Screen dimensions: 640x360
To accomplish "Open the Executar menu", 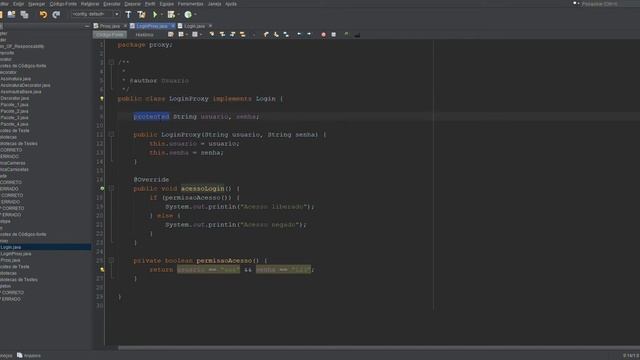I will pos(111,4).
